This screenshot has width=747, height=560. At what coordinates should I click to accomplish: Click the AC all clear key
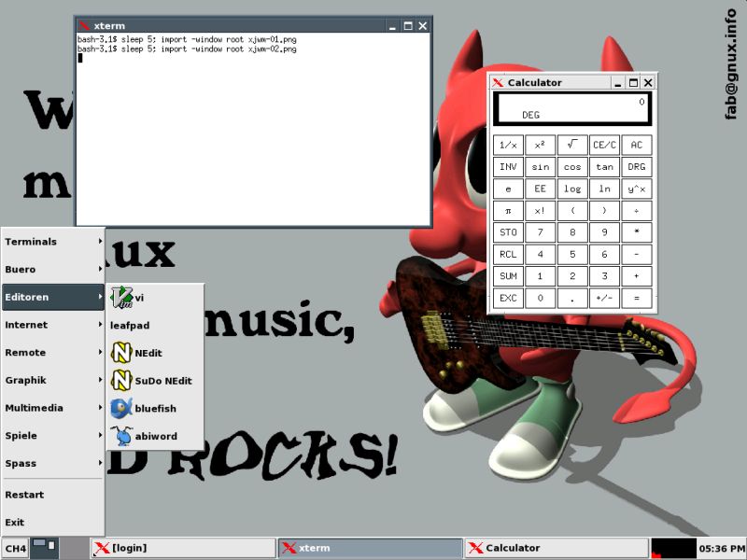[637, 145]
